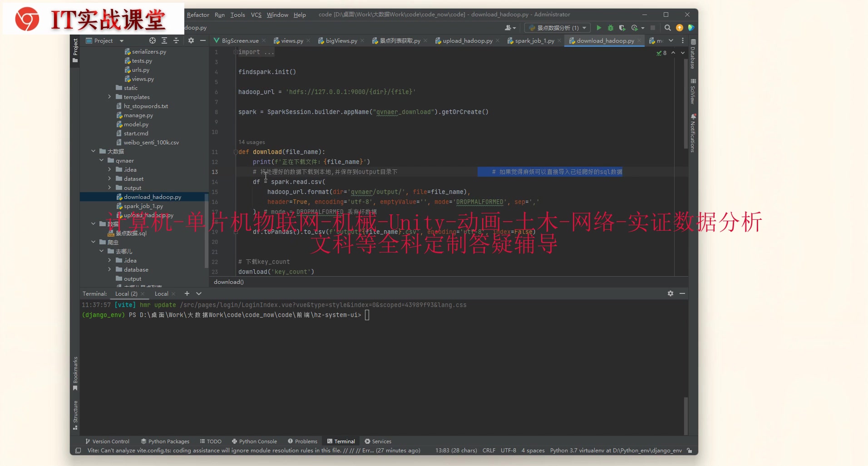The height and width of the screenshot is (466, 868).
Task: Expand the templates folder
Action: (109, 97)
